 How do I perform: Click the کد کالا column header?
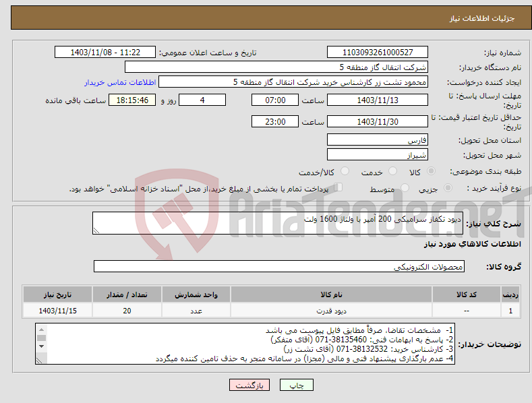467,294
